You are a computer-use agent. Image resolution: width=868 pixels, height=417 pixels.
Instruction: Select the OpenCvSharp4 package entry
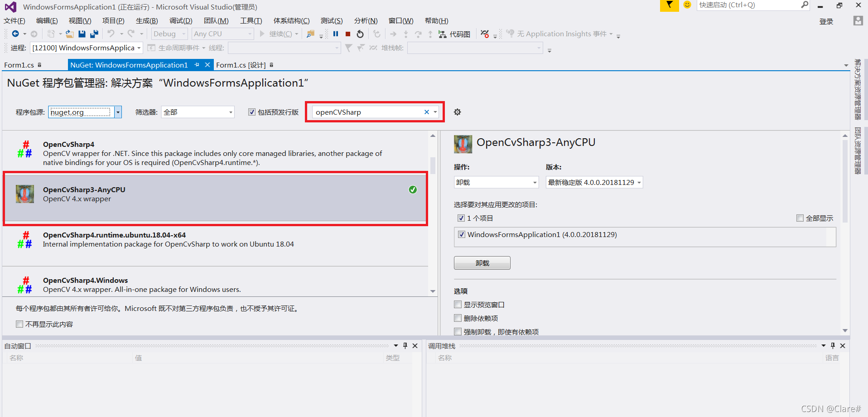215,153
